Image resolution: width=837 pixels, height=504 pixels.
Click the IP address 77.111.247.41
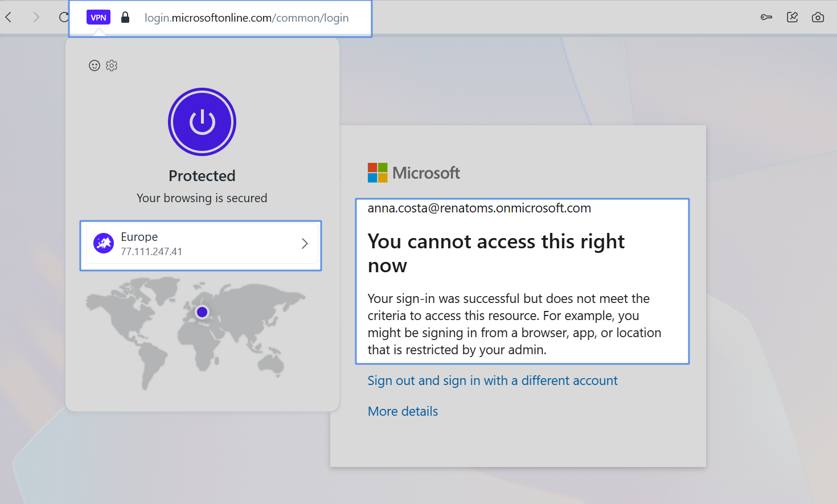[151, 252]
